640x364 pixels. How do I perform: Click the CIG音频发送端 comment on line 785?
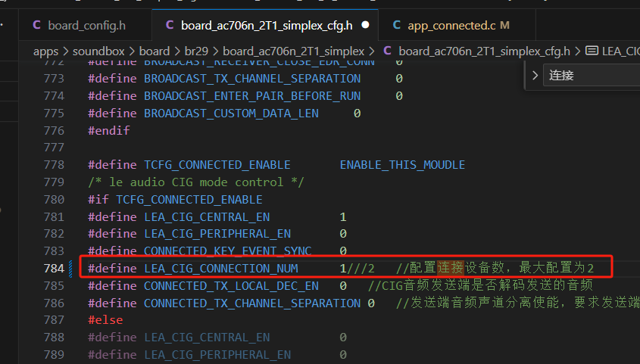coord(480,286)
